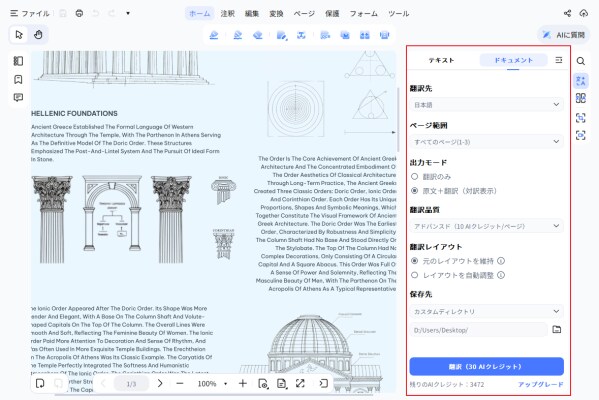
Task: Click the browse folder icon beside save path
Action: (x=557, y=329)
